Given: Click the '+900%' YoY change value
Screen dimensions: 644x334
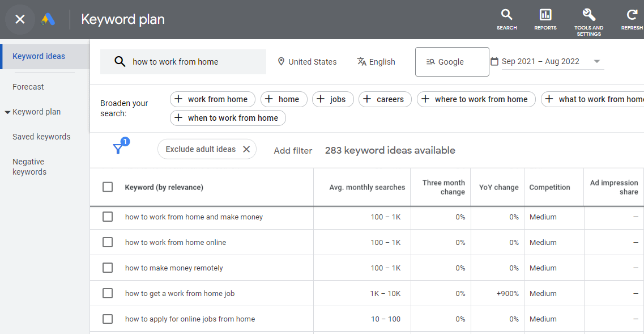Looking at the screenshot, I should click(507, 294).
